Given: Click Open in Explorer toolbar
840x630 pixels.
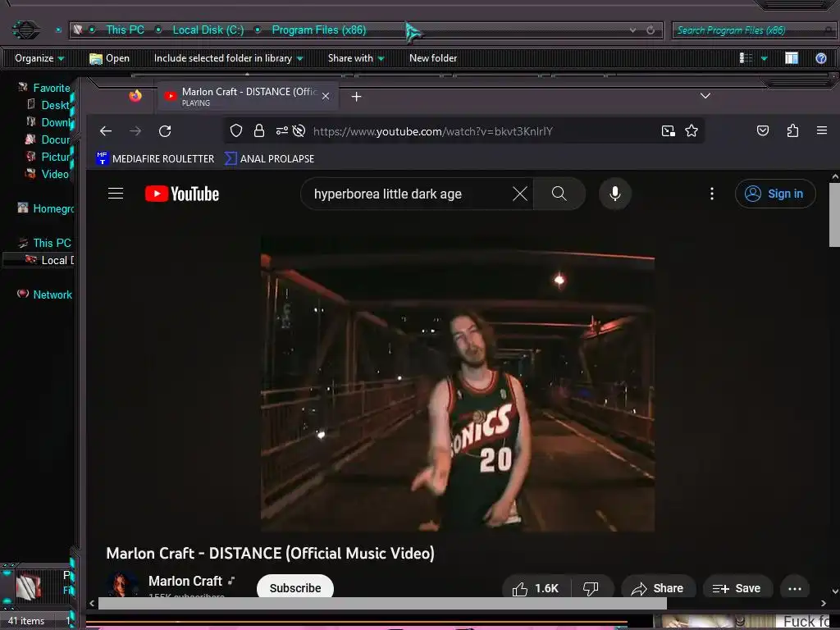Looking at the screenshot, I should tap(109, 58).
